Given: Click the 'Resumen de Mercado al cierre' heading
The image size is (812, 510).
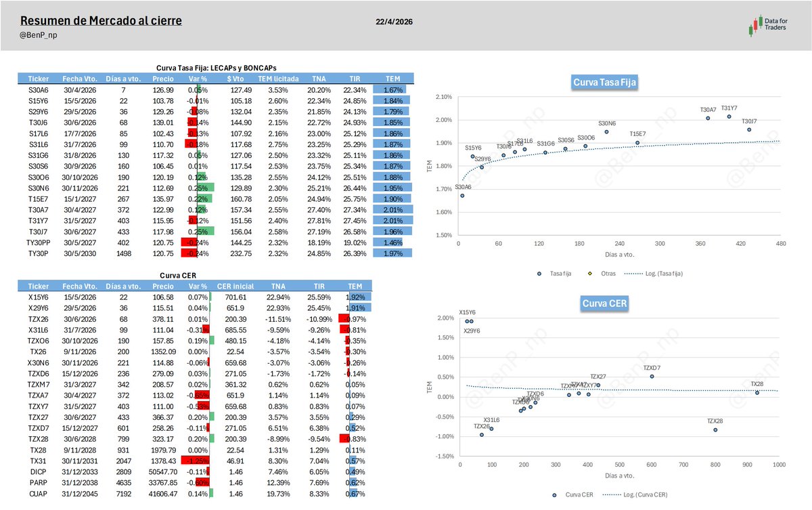Looking at the screenshot, I should pos(101,22).
